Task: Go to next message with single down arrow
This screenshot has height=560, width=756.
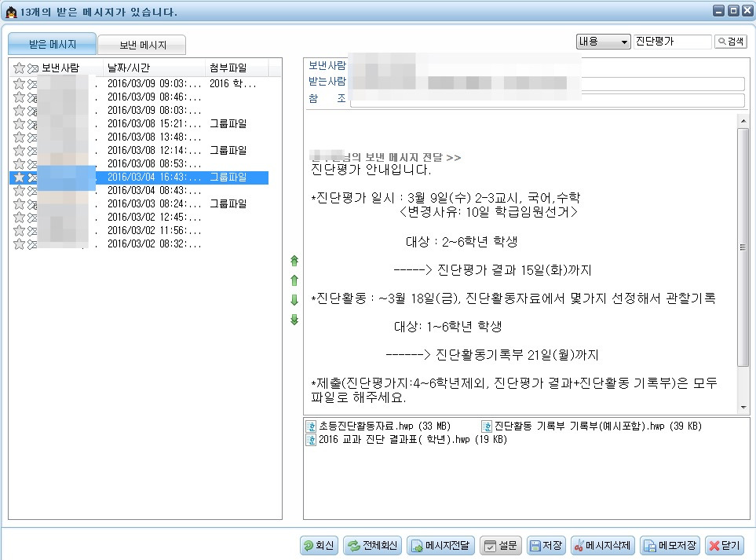Action: coord(294,300)
